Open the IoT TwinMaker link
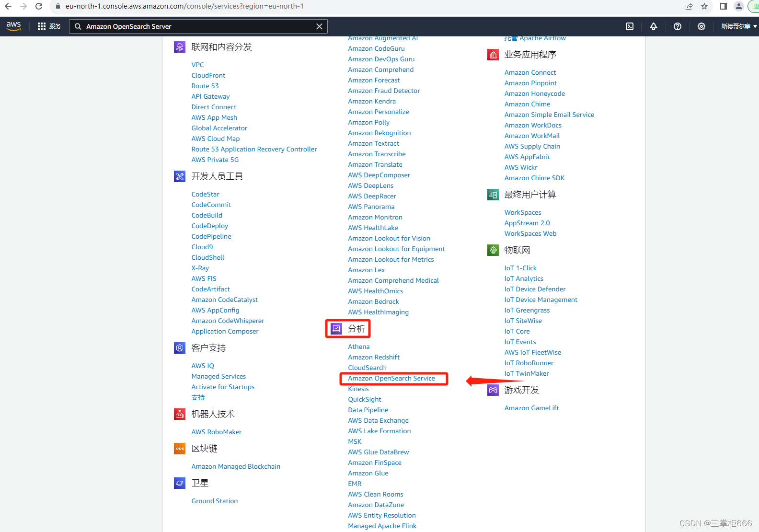Screen dimensions: 759x532 [x=527, y=374]
